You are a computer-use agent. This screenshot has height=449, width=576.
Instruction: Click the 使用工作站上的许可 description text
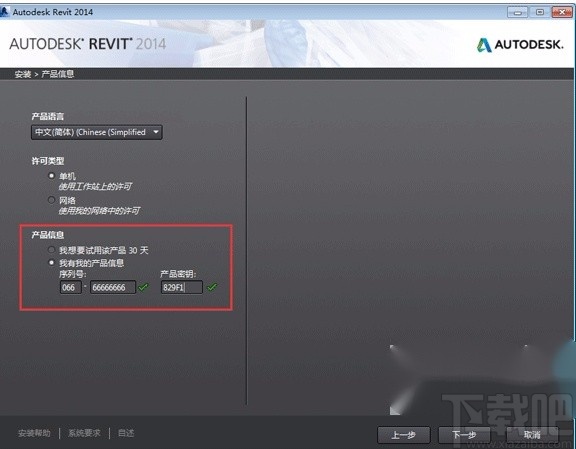[x=95, y=187]
